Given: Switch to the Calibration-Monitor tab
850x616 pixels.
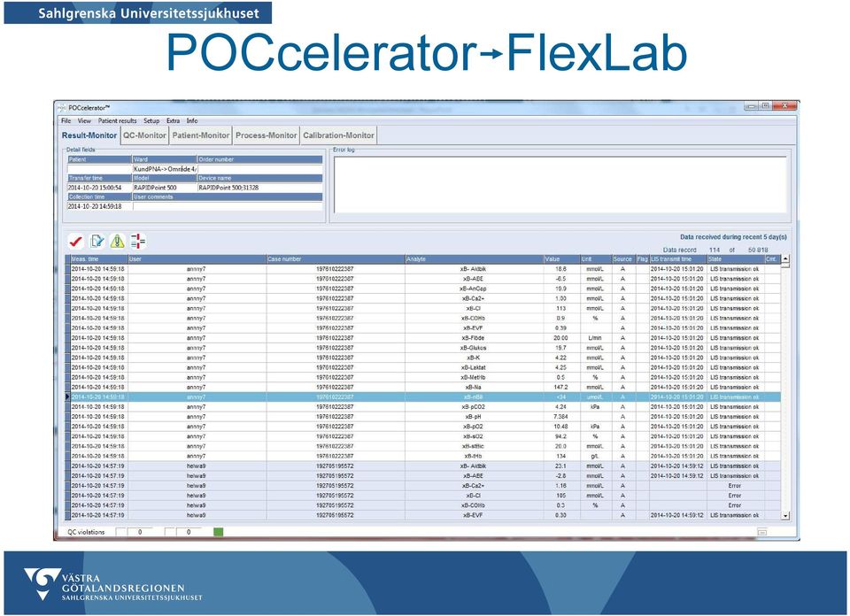Looking at the screenshot, I should [x=338, y=135].
